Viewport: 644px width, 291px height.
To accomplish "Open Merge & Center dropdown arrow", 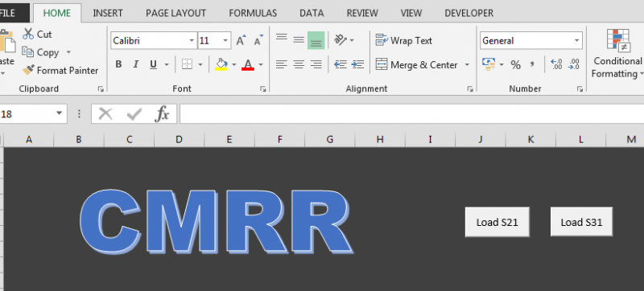I will [x=467, y=65].
